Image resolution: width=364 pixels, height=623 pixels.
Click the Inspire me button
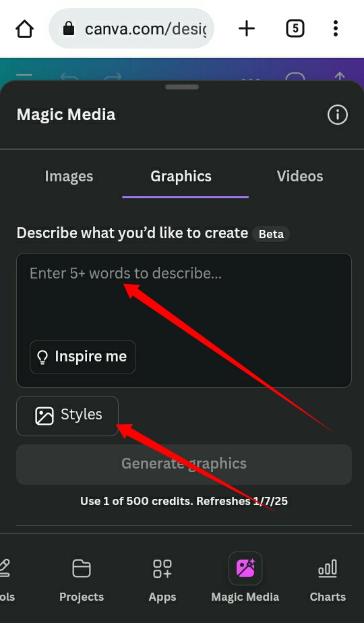click(83, 357)
